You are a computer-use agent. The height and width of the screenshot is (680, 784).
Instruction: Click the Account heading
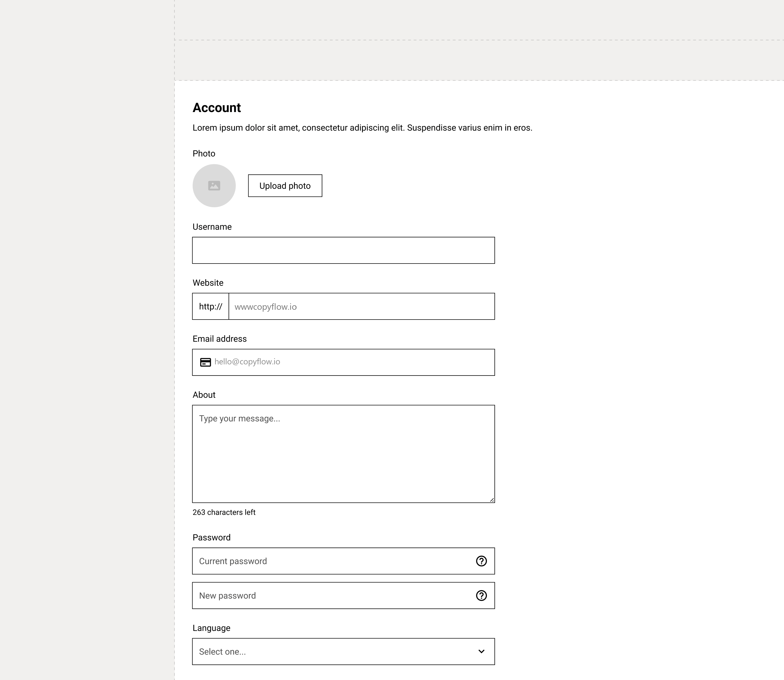(216, 108)
